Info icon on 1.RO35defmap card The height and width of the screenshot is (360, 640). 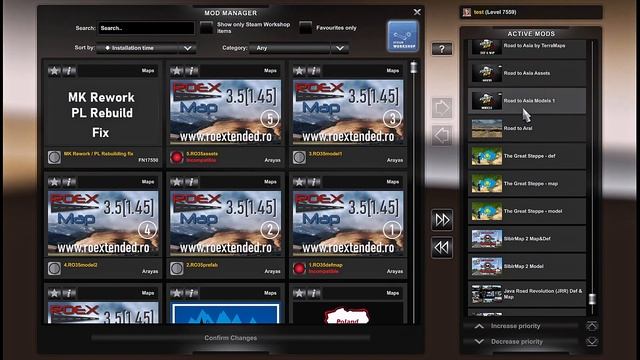(314, 182)
